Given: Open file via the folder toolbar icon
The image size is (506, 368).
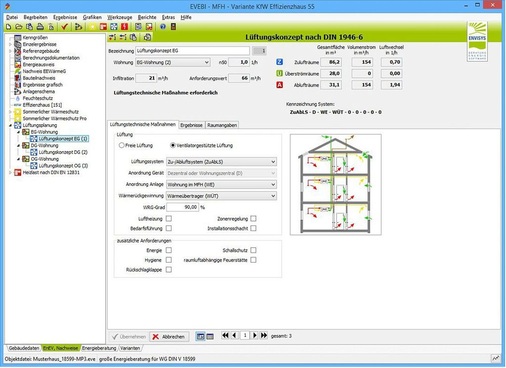Looking at the screenshot, I should click(19, 27).
